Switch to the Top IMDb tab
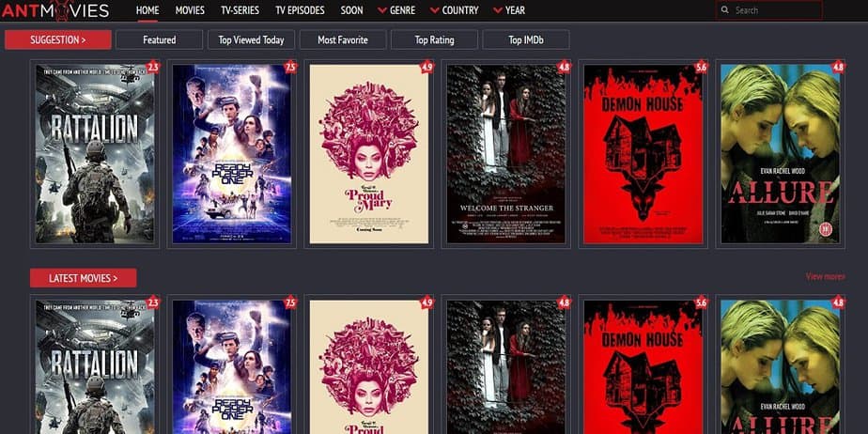The image size is (868, 434). pyautogui.click(x=526, y=39)
